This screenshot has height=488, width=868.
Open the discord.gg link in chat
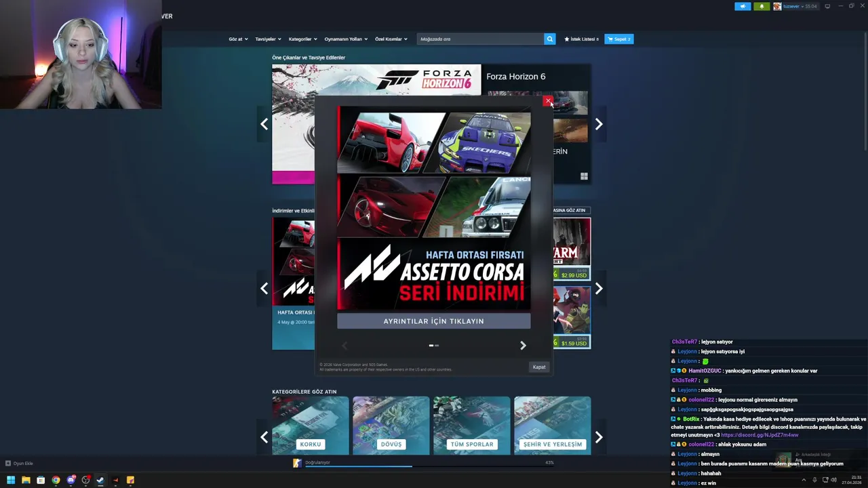[759, 435]
